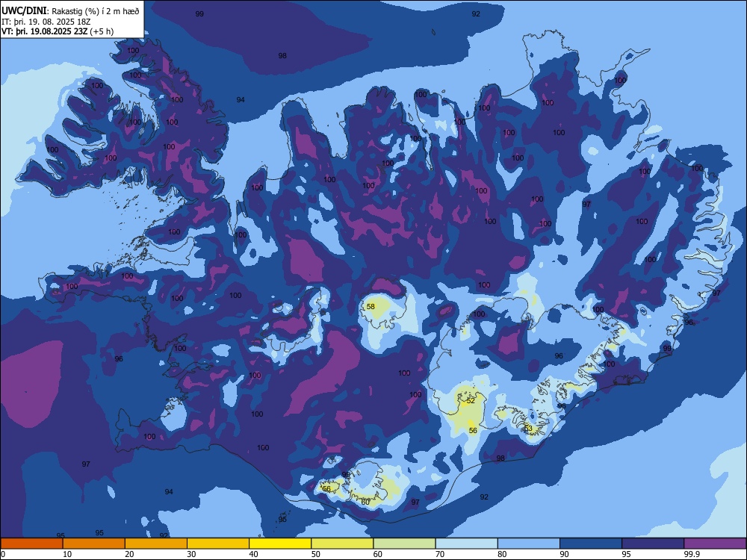
Task: Click the 95–99.9 dark navy legend swatch
Action: click(x=653, y=544)
